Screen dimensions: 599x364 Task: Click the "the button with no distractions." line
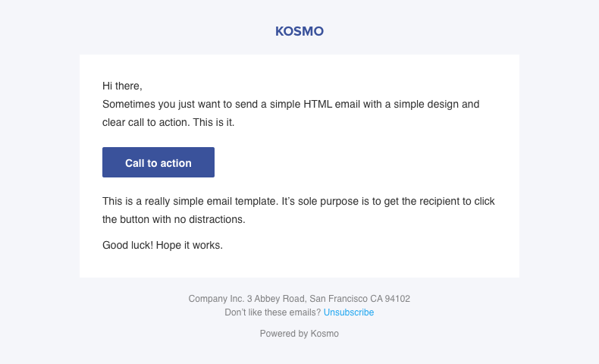[x=174, y=219]
